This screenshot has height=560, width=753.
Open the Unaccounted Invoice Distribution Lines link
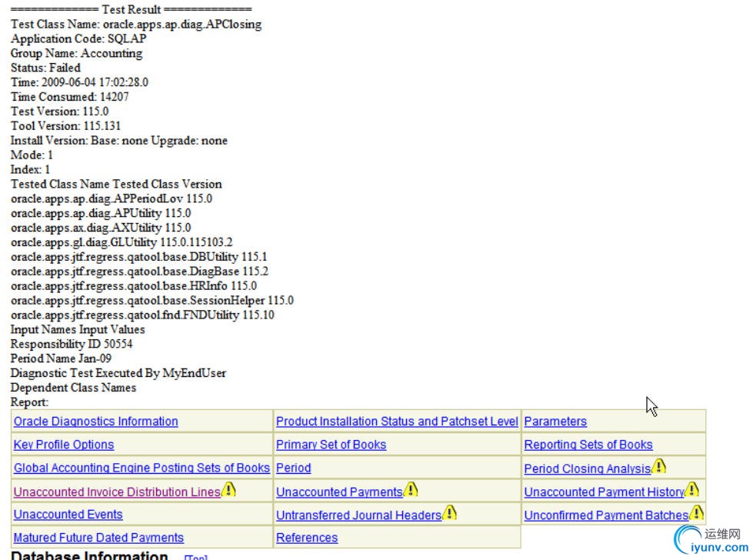coord(117,492)
